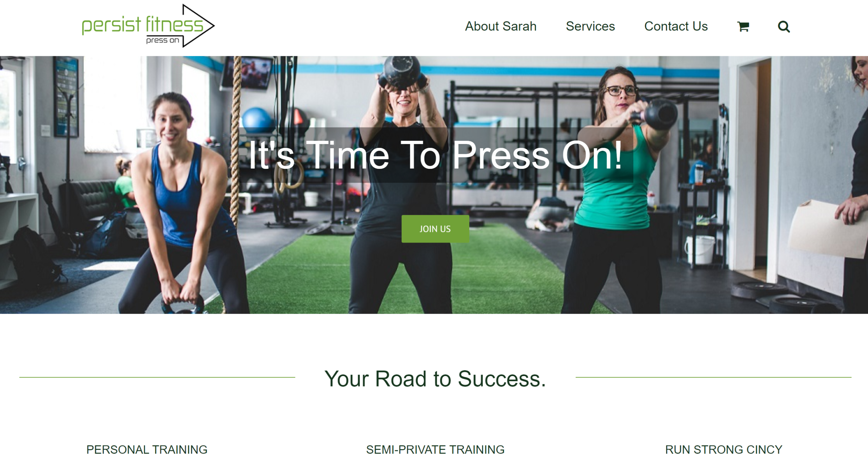Open the Semi-Private Training section
The height and width of the screenshot is (474, 868).
(x=435, y=450)
